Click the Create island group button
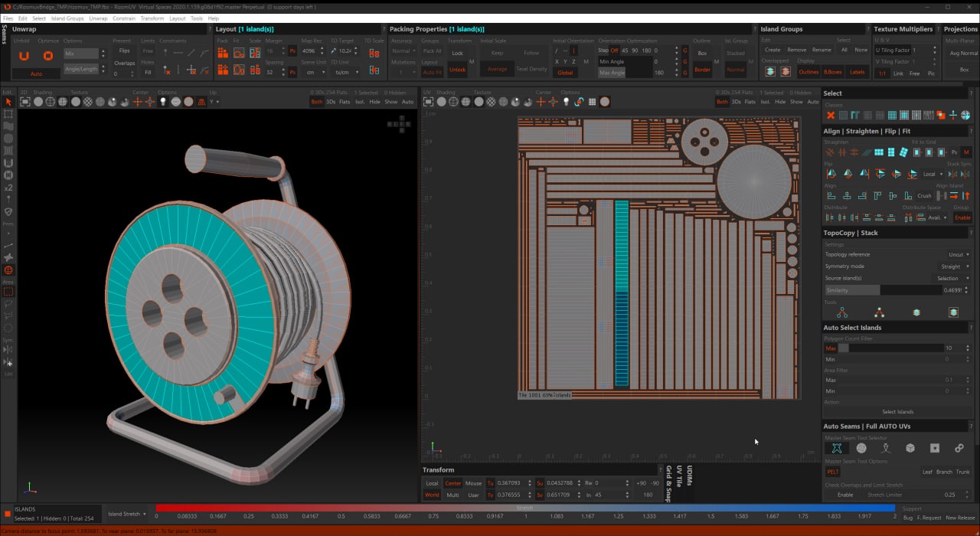 pyautogui.click(x=773, y=50)
